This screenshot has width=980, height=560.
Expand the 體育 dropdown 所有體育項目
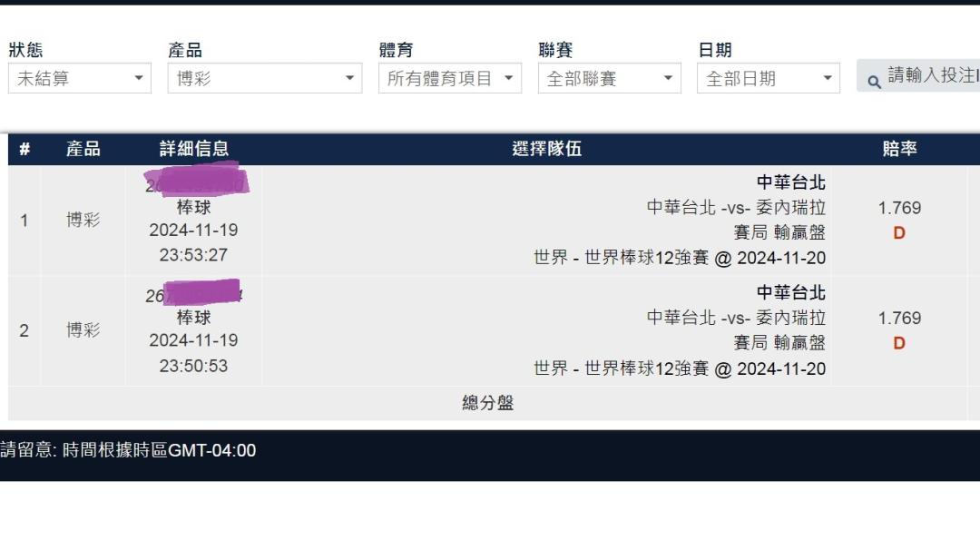[x=450, y=78]
